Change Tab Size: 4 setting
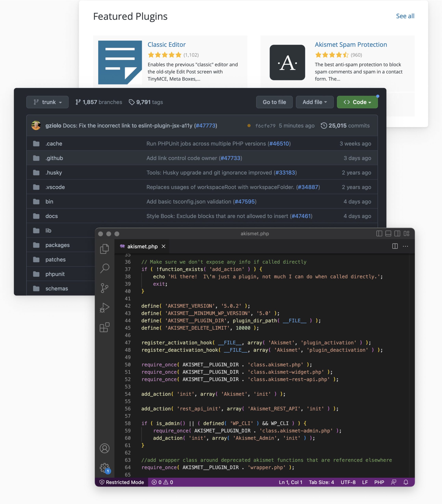Image resolution: width=442 pixels, height=504 pixels. tap(321, 482)
